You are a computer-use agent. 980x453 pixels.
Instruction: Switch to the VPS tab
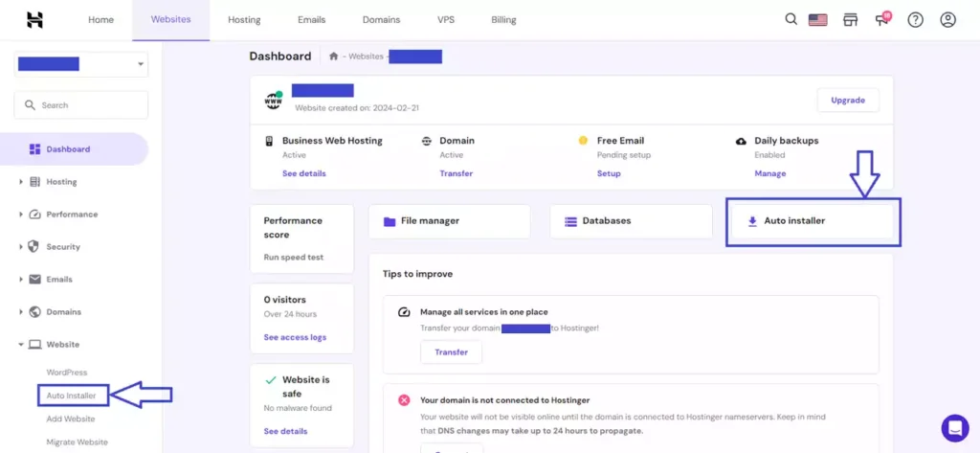pos(446,20)
